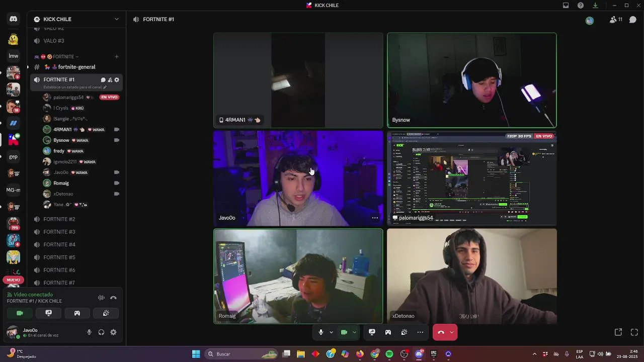Toggle noise suppression in voice panel

(x=101, y=298)
